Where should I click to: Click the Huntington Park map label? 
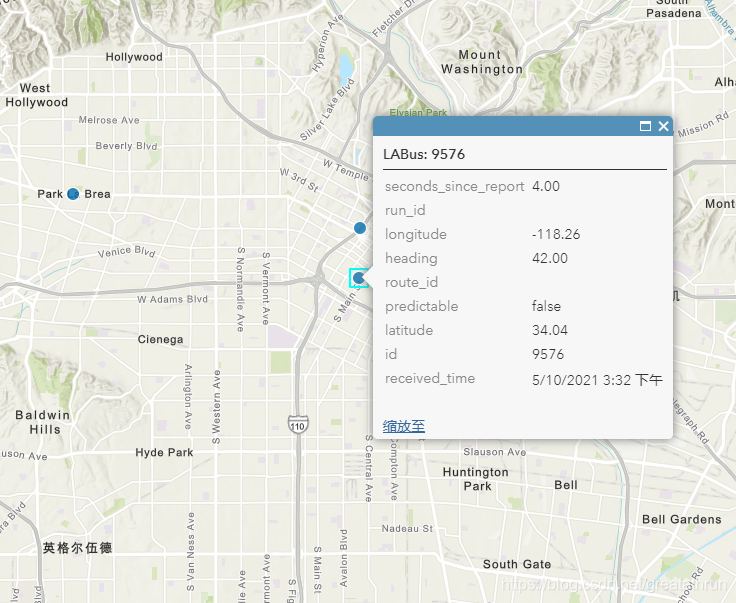tap(476, 479)
